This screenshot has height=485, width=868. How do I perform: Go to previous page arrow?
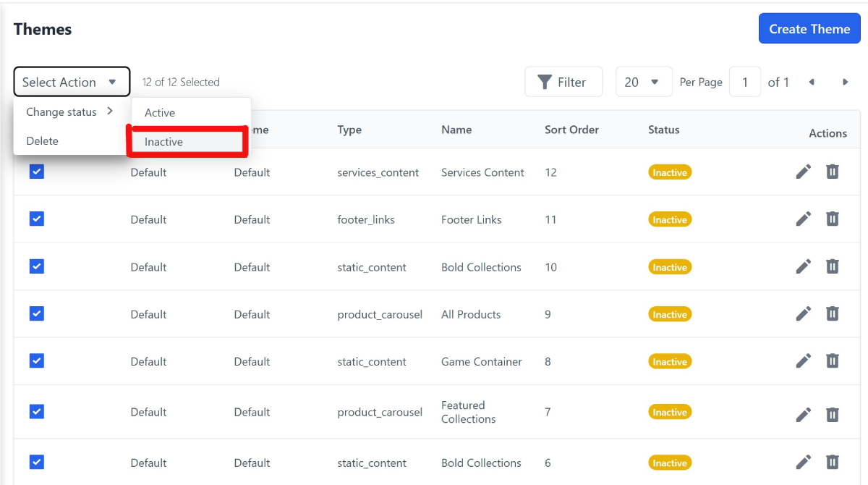click(812, 82)
